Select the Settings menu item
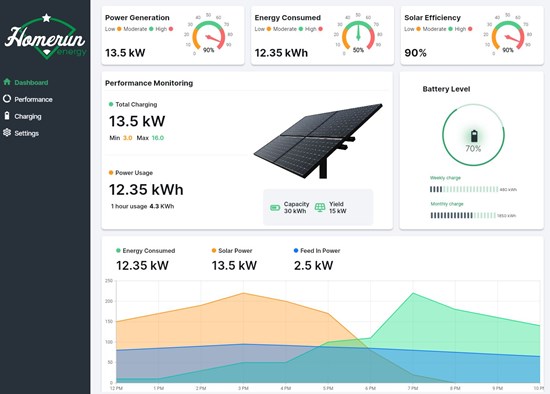The width and height of the screenshot is (550, 394). click(x=27, y=133)
